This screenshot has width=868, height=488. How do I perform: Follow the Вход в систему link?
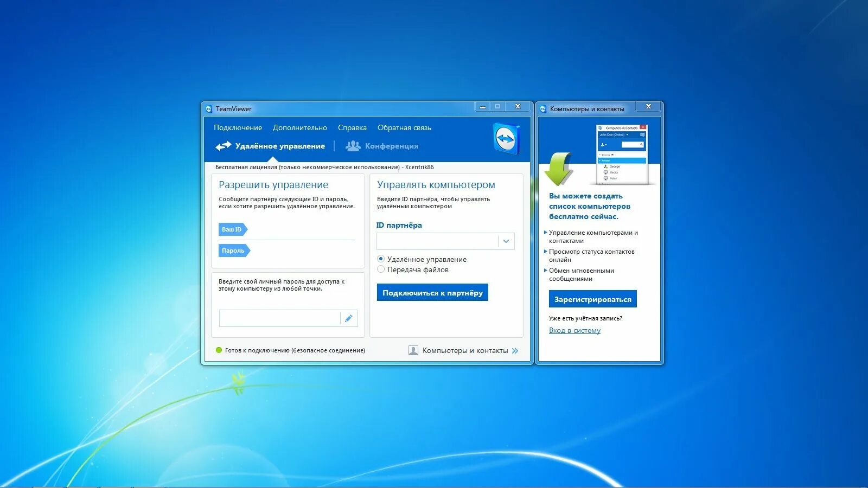575,330
